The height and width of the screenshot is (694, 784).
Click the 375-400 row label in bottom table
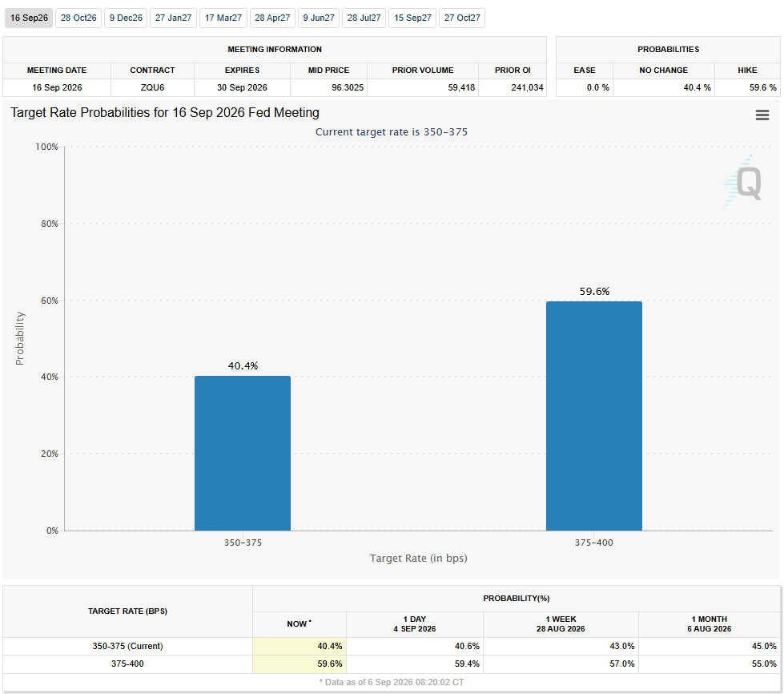point(127,664)
